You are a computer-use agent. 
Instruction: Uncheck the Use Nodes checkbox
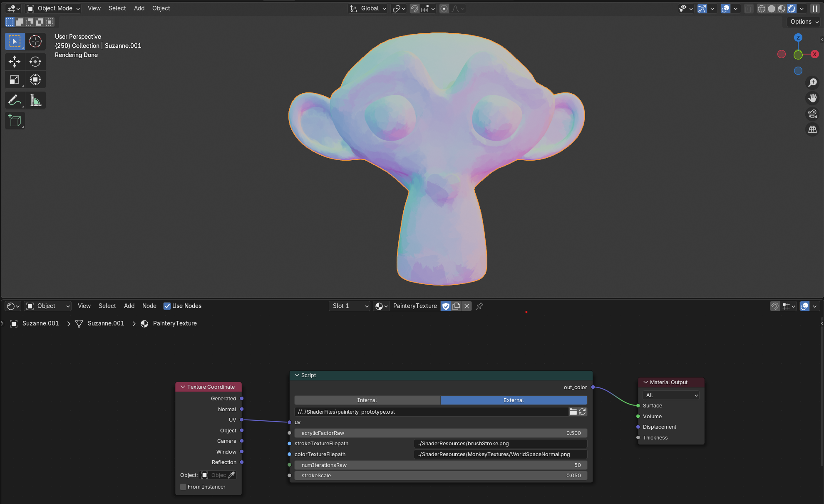tap(167, 306)
